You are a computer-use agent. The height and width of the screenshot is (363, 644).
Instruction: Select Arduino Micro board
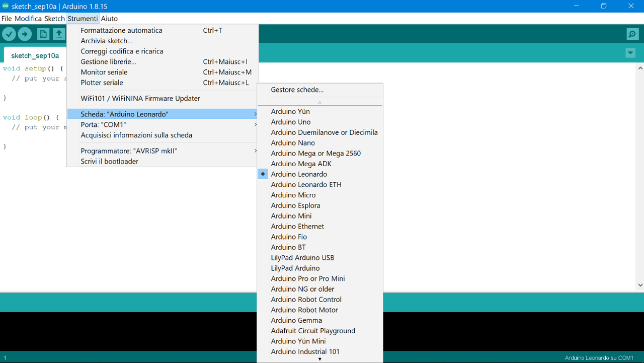(320, 195)
